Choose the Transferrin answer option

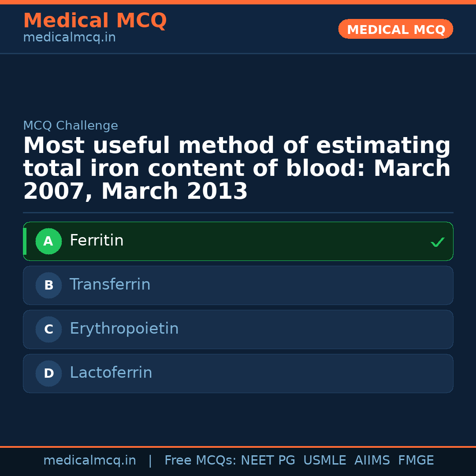[238, 285]
